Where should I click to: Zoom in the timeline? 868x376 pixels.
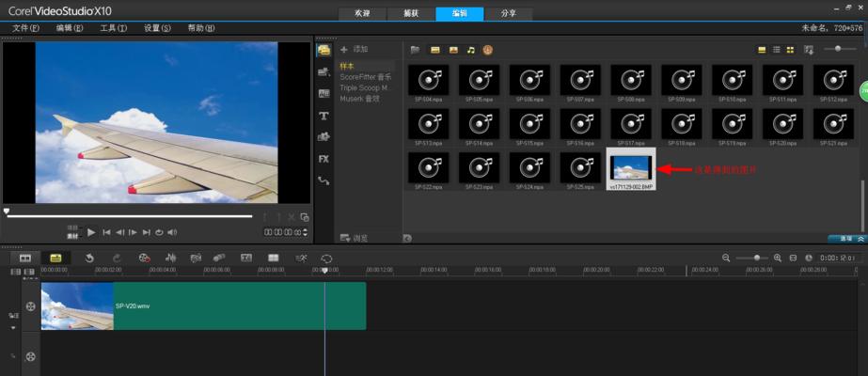point(777,258)
